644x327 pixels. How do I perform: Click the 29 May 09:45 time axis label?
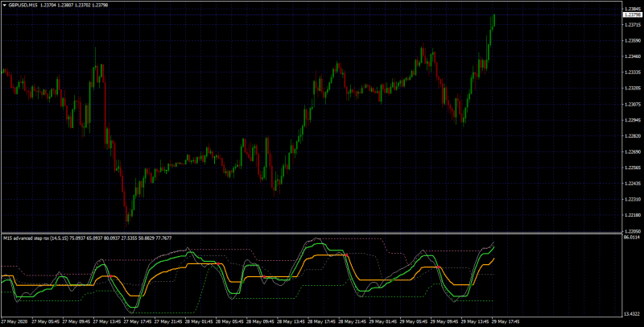[x=445, y=321]
